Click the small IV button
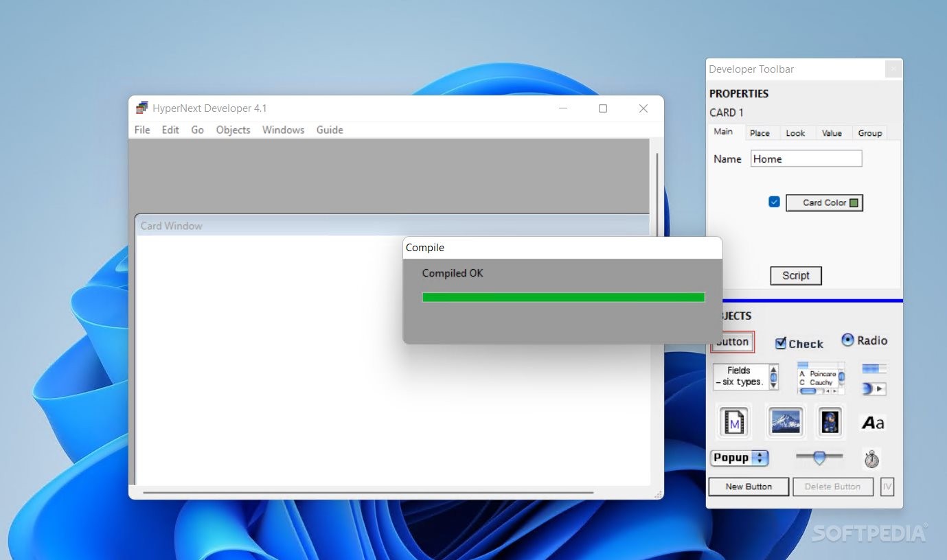The image size is (947, 560). point(887,487)
